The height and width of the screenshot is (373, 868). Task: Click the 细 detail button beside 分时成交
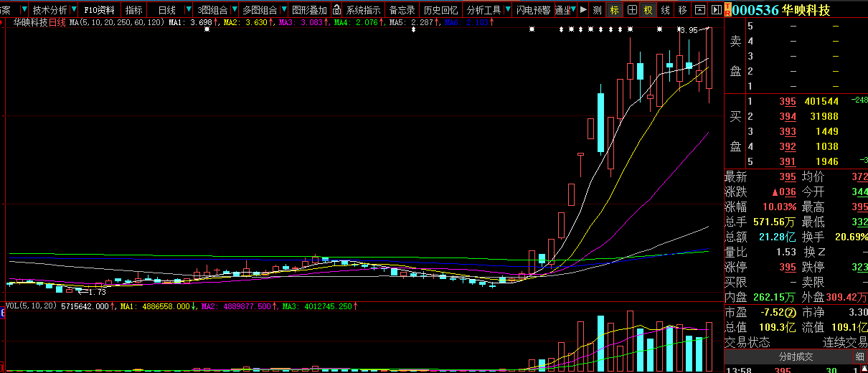(859, 357)
